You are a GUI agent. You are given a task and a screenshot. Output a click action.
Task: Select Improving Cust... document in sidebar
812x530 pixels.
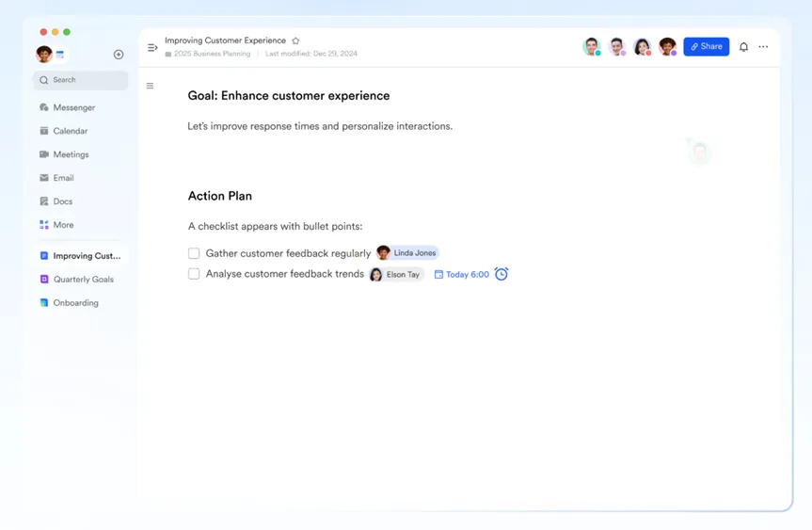(x=81, y=256)
